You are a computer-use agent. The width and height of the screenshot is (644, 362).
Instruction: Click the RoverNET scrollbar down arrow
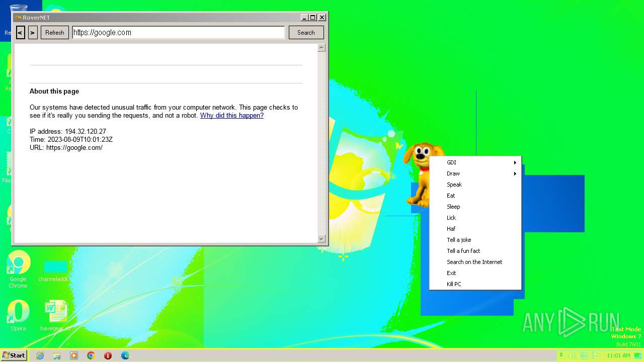tap(321, 239)
